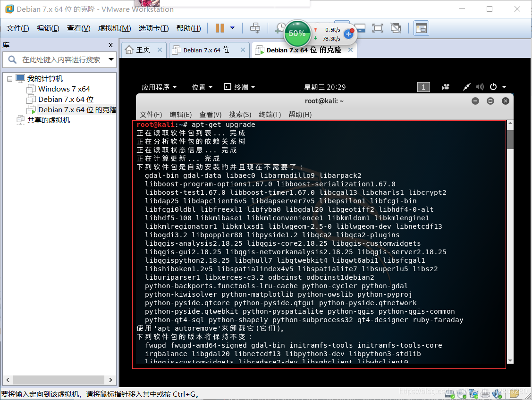
Task: Open terminal 终端(T) menu
Action: coord(270,115)
